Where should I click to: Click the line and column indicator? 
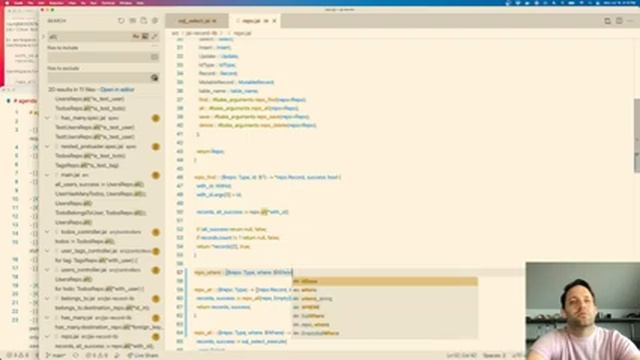tap(461, 356)
